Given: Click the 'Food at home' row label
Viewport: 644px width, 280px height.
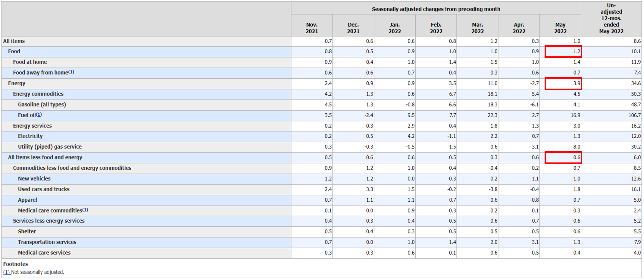Looking at the screenshot, I should pos(30,62).
